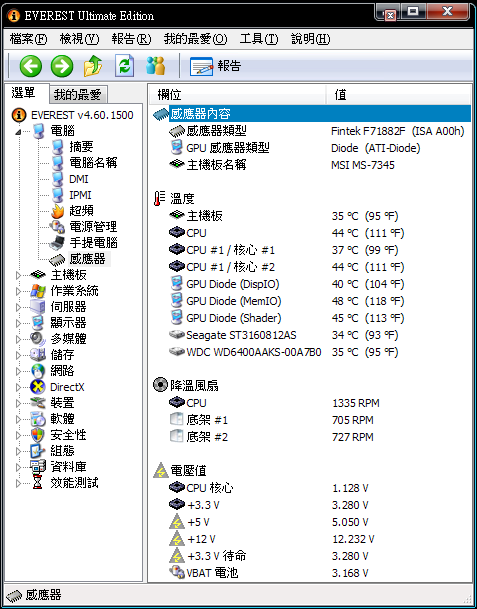Viewport: 477px width, 609px height.
Task: Open the 檔案(F) menu
Action: click(x=28, y=39)
